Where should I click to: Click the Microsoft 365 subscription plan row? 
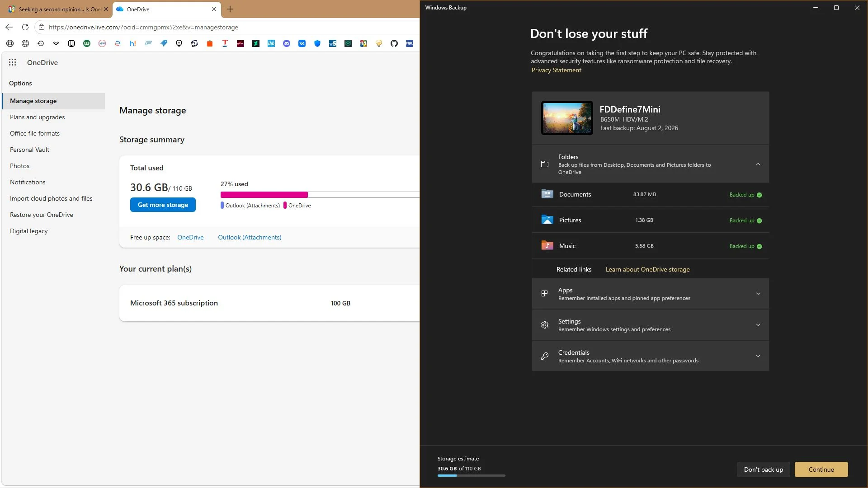click(x=269, y=303)
